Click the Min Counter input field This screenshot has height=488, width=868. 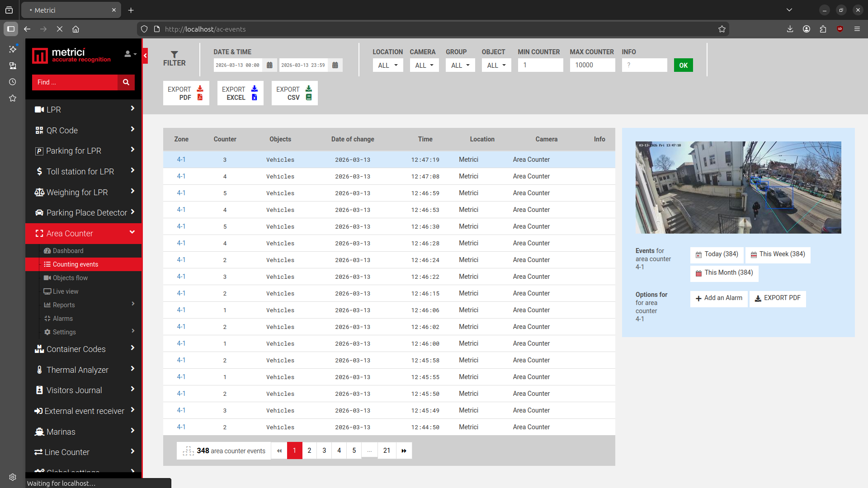(x=540, y=65)
